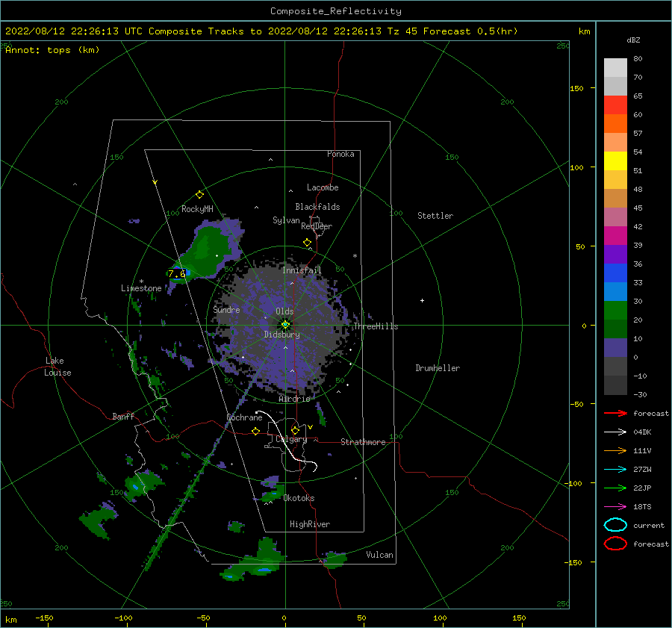This screenshot has width=672, height=628.
Task: Click the orange 111V track arrow
Action: [x=615, y=450]
